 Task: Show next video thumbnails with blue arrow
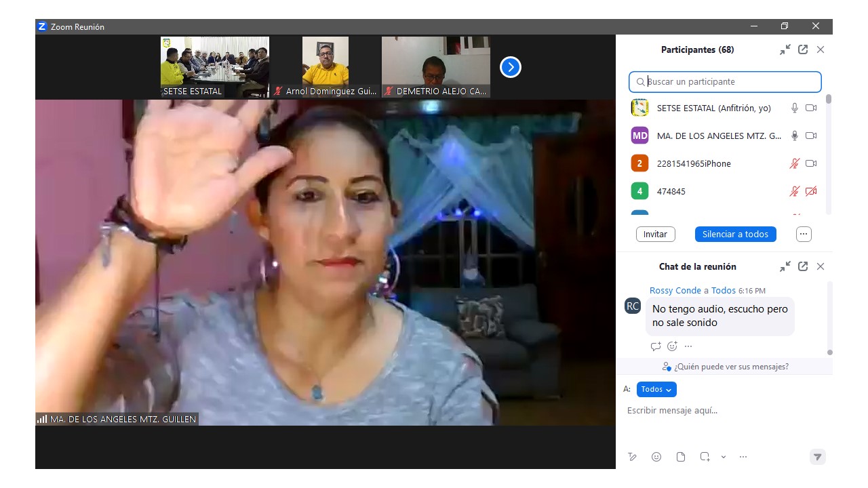click(x=511, y=67)
